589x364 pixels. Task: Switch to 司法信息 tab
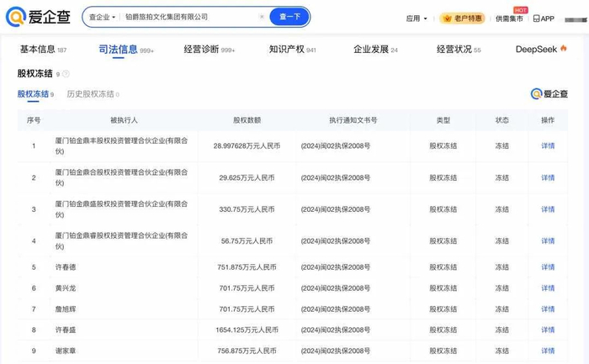(126, 50)
